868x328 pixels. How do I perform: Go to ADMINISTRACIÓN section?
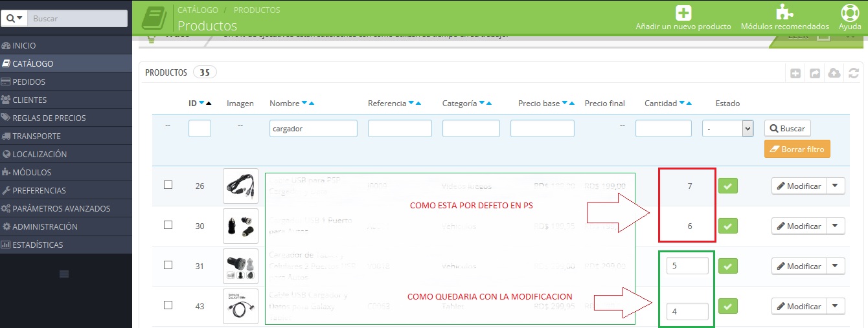tap(66, 227)
